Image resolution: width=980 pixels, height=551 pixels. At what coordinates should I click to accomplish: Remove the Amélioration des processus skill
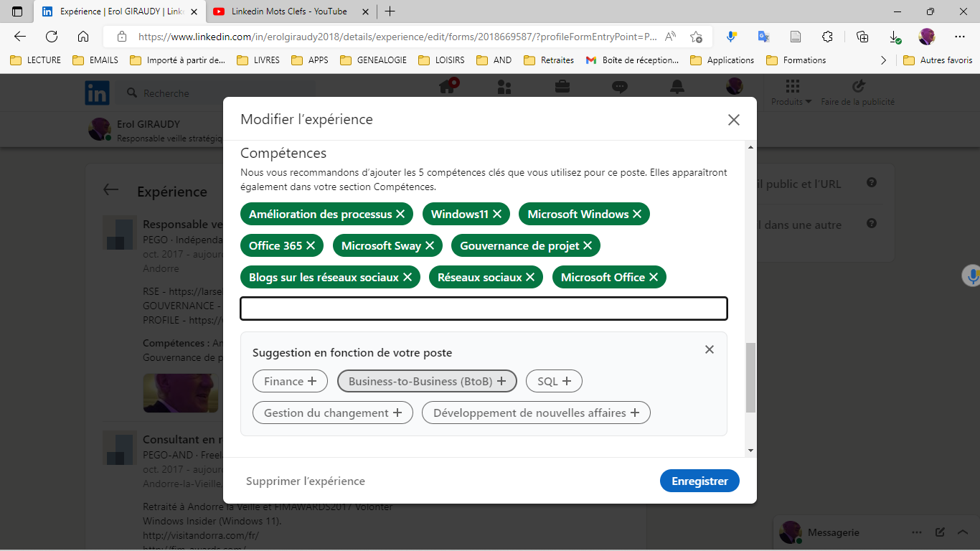400,214
